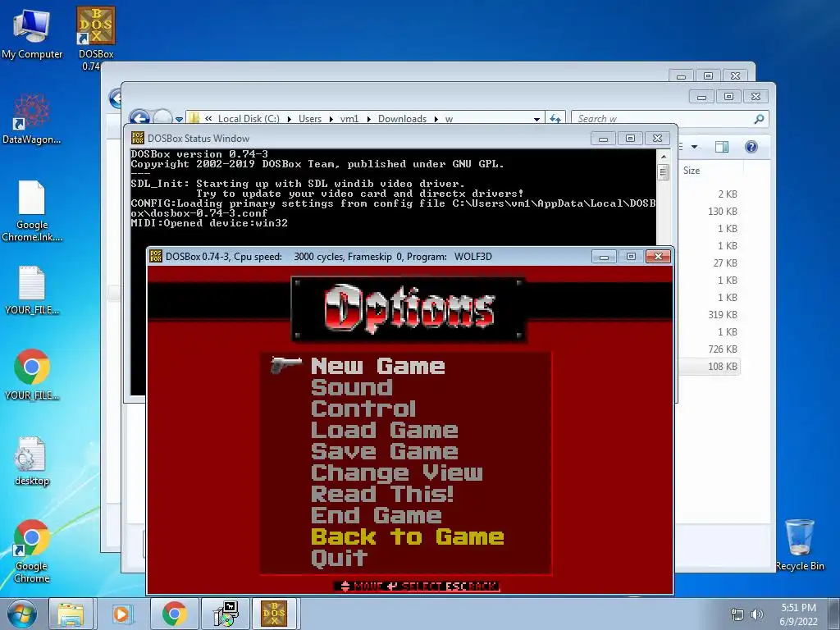840x630 pixels.
Task: Select Change View menu entry
Action: [396, 473]
